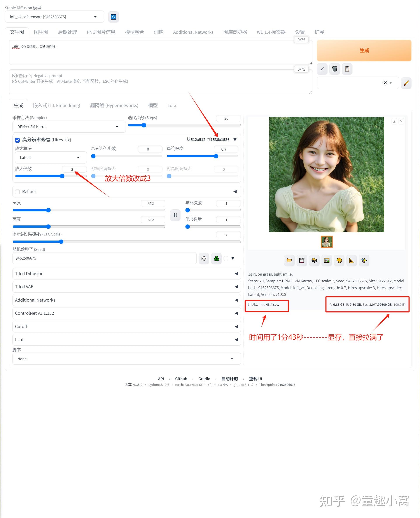420x518 pixels.
Task: Randomize the seed with the dice icon
Action: pyautogui.click(x=204, y=258)
